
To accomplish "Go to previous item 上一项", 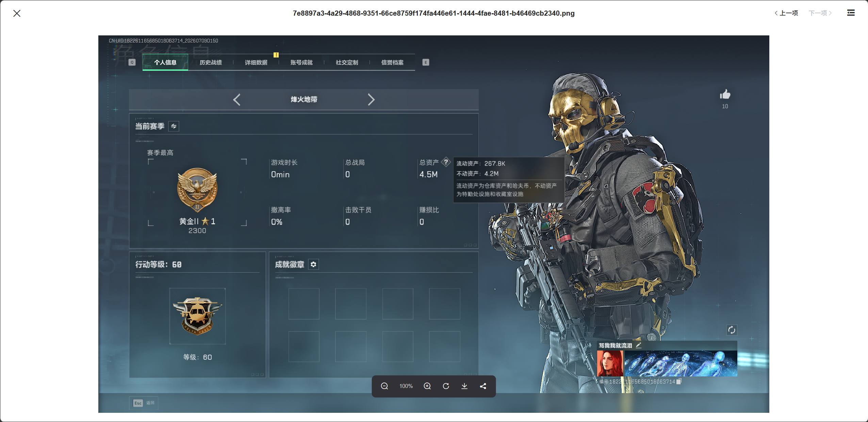I will click(x=786, y=13).
